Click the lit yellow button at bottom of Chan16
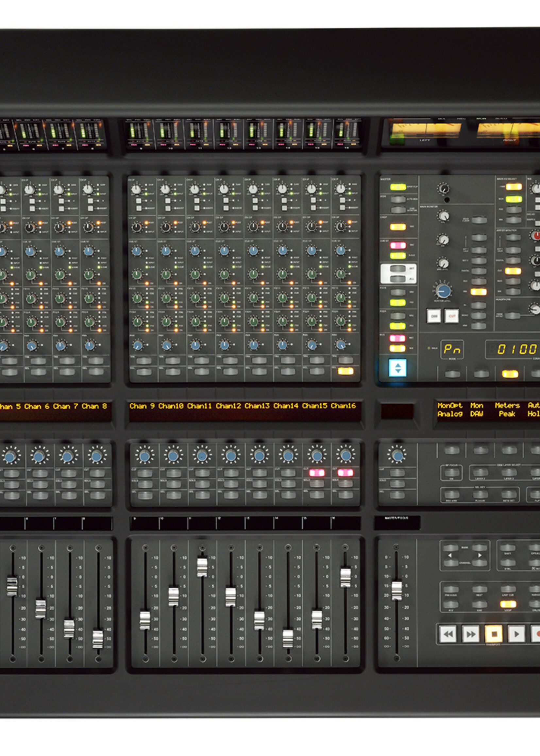Screen dimensions: 540x756 click(346, 371)
